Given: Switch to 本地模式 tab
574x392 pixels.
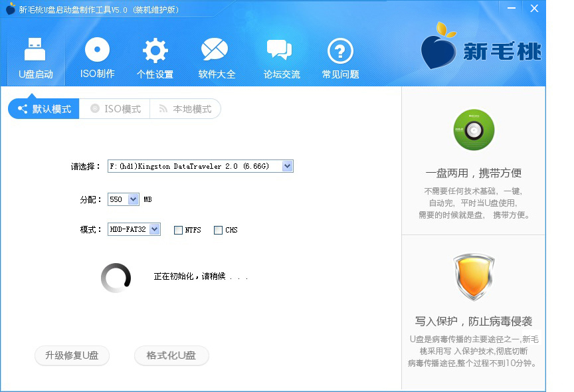Looking at the screenshot, I should [x=185, y=109].
